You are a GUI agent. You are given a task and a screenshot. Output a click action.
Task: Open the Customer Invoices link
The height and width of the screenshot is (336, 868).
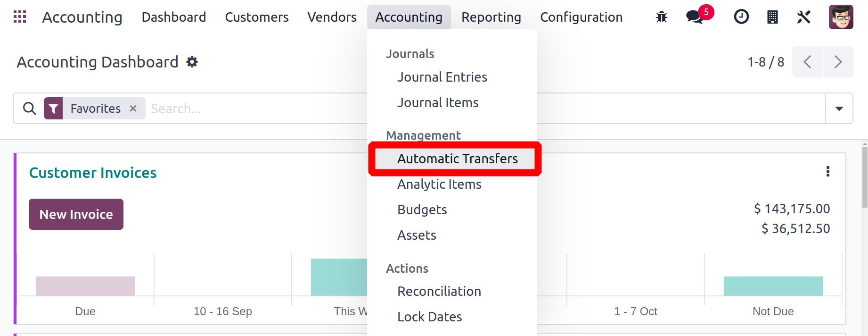point(93,173)
